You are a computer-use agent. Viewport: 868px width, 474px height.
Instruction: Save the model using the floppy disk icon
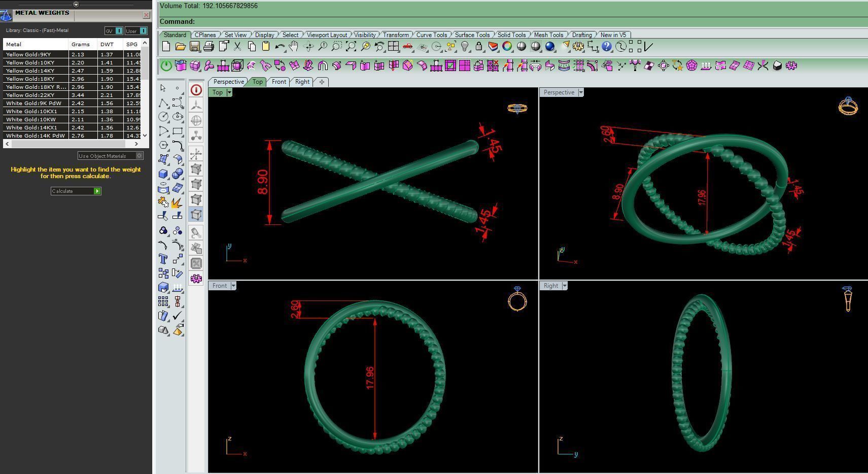pyautogui.click(x=194, y=47)
